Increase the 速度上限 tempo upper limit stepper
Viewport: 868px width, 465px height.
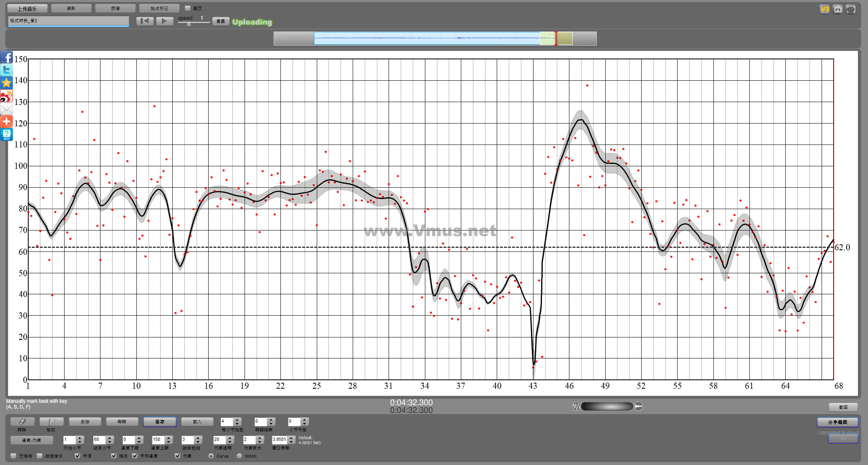click(169, 438)
